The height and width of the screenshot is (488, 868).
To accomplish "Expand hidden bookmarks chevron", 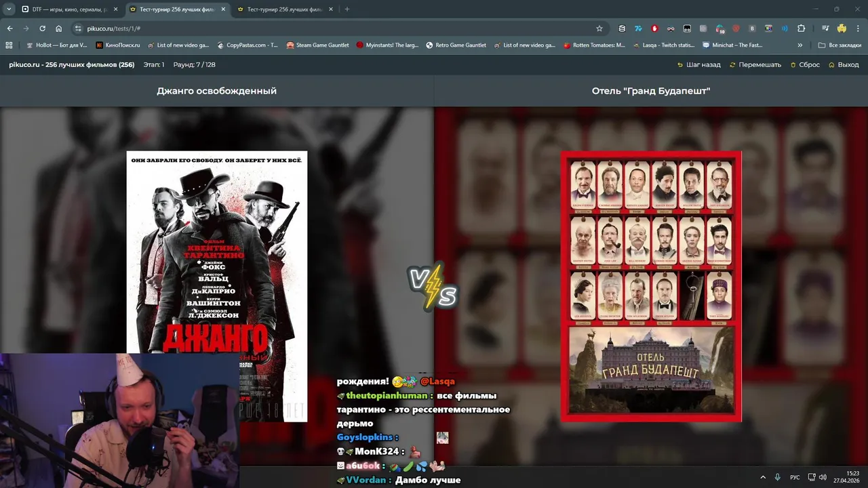I will click(800, 45).
